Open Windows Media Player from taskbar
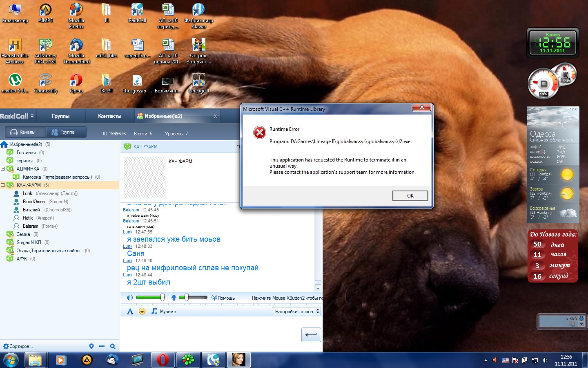588x368 pixels. (61, 360)
